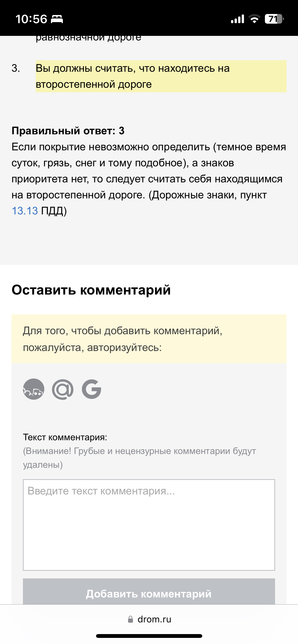Tap the partially visible равнозначной дороге answer
Screen dimensions: 298x644
pos(88,39)
